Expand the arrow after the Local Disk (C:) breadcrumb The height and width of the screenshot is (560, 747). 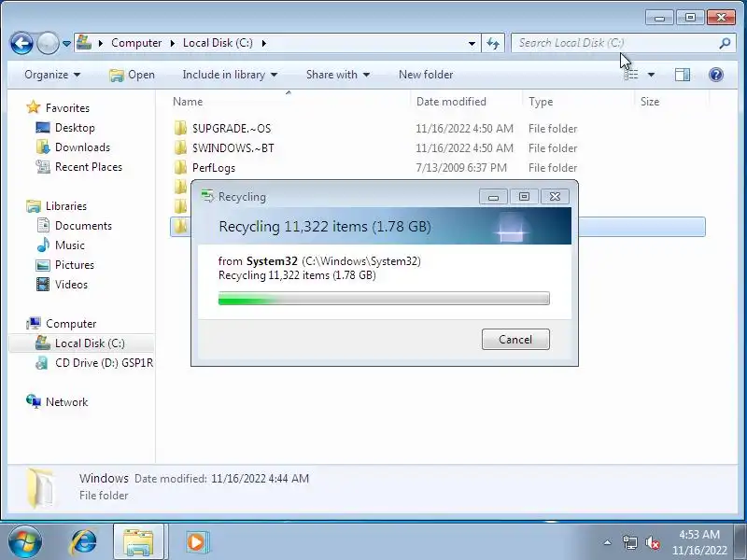click(264, 43)
